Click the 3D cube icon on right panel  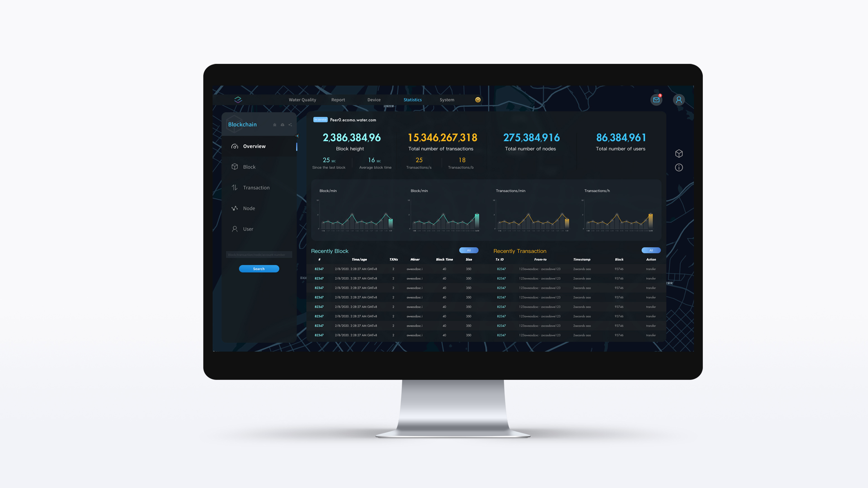(679, 154)
